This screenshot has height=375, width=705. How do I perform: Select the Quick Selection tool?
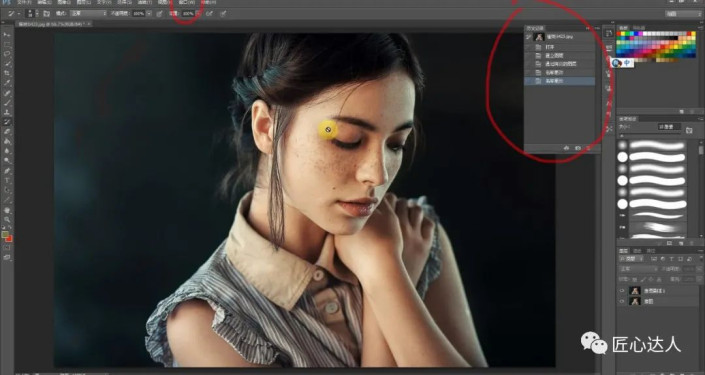(7, 64)
